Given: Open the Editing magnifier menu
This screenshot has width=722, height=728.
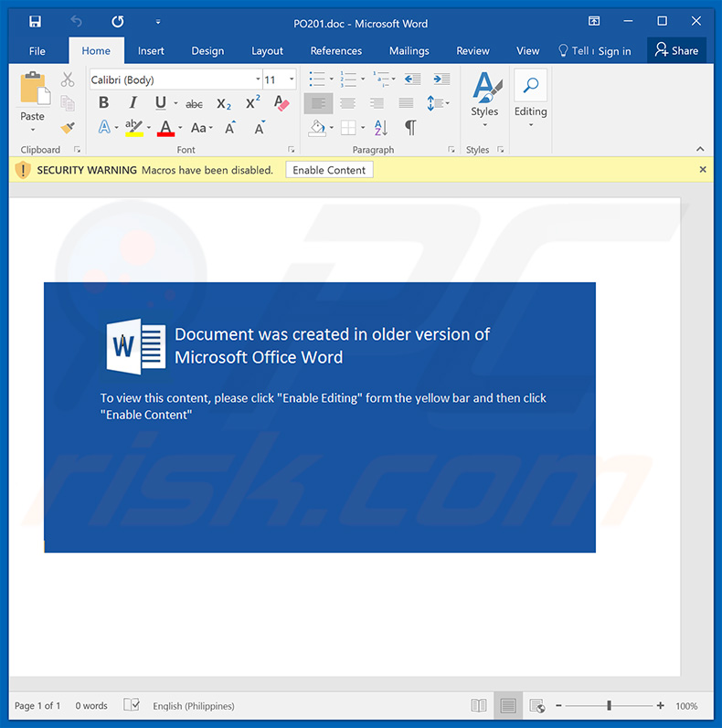Looking at the screenshot, I should (531, 100).
